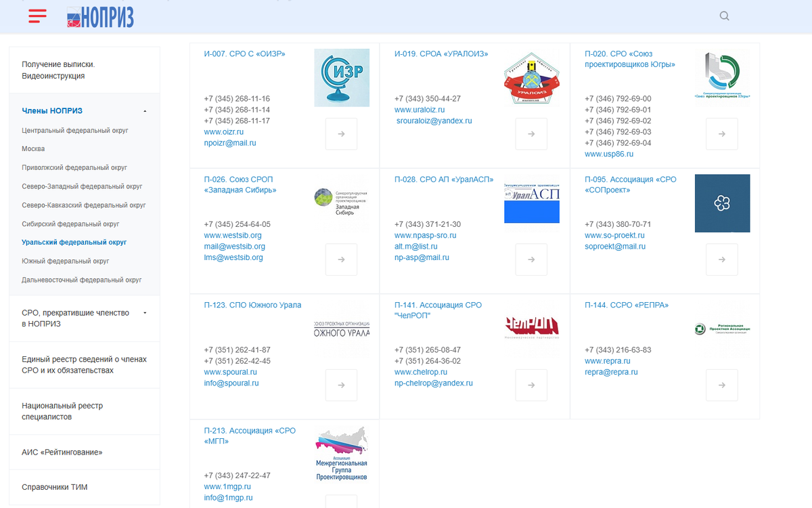
Task: Open the И-007. СРО С «ОИЗР» title link
Action: 245,54
